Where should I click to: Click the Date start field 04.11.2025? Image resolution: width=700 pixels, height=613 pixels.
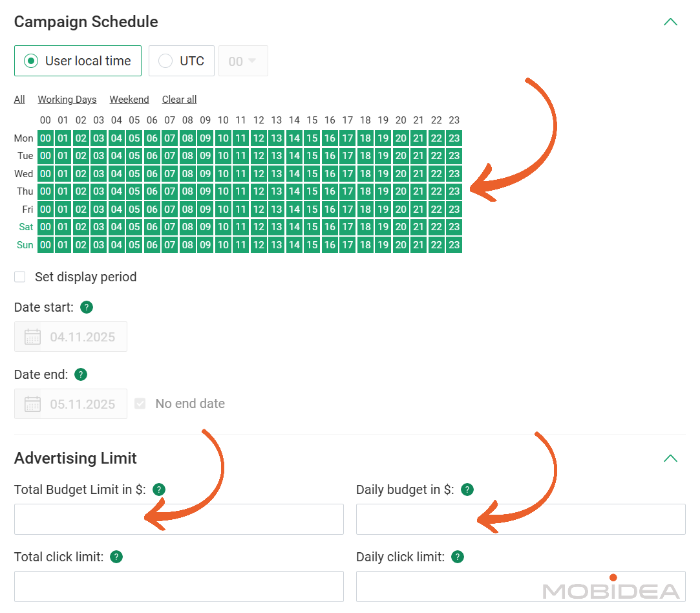point(70,337)
